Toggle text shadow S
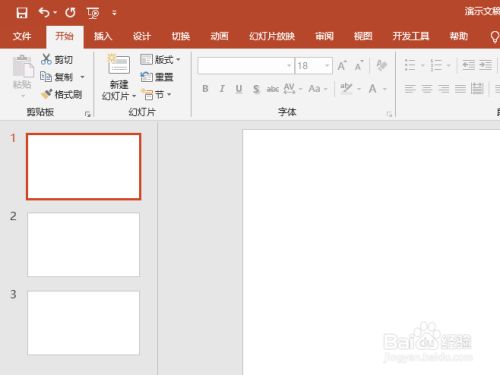Screen dimensions: 500x375 pos(256,89)
